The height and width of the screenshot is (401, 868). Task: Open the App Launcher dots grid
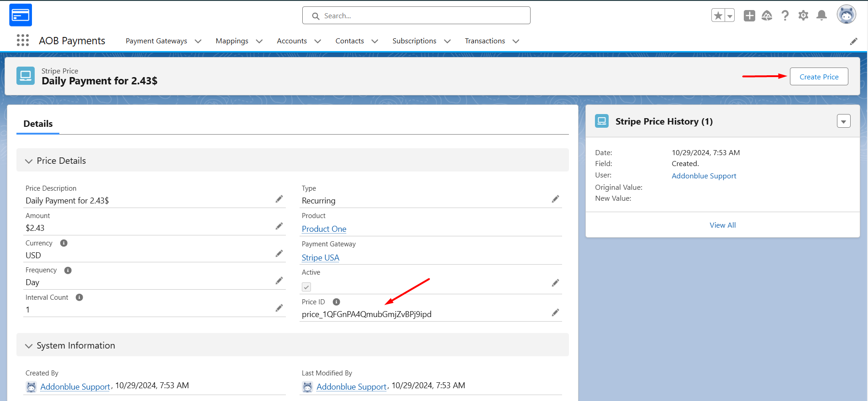[23, 41]
